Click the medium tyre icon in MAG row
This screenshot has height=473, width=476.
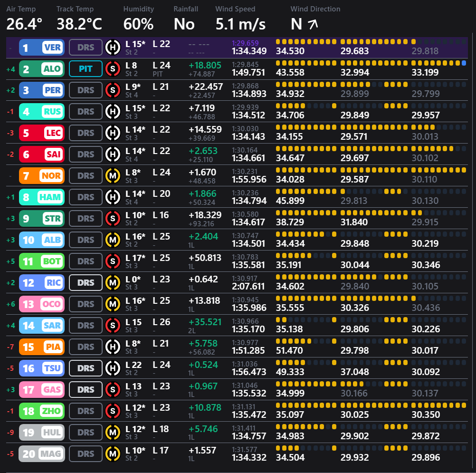[x=113, y=454]
